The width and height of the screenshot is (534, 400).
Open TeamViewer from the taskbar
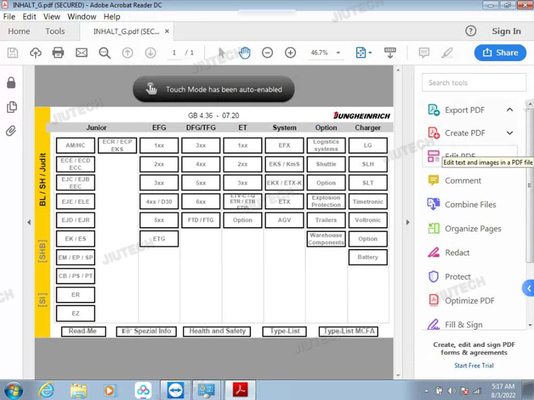point(176,390)
